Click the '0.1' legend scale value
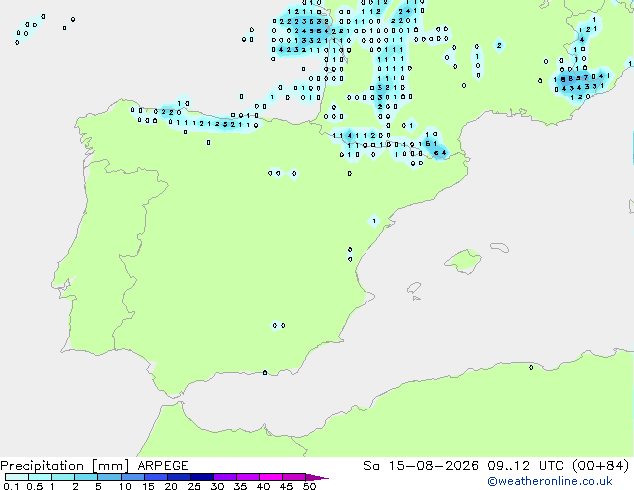Viewport: 634px width, 490px height. 11,486
